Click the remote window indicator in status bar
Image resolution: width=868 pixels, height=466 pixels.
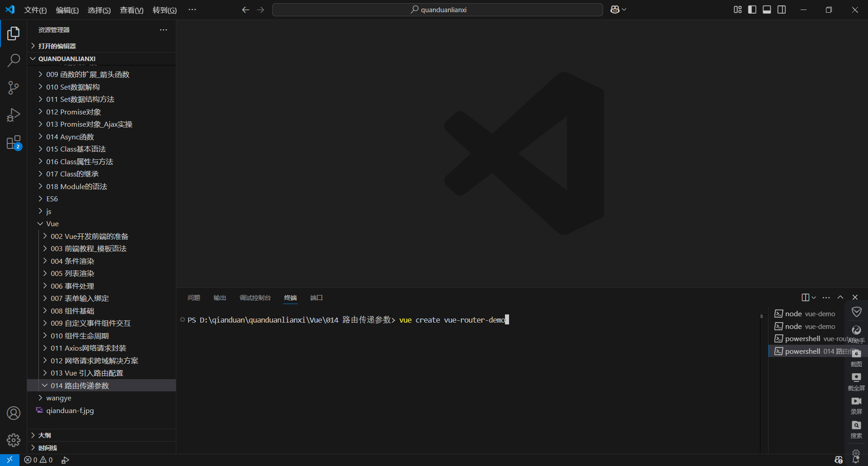click(9, 460)
